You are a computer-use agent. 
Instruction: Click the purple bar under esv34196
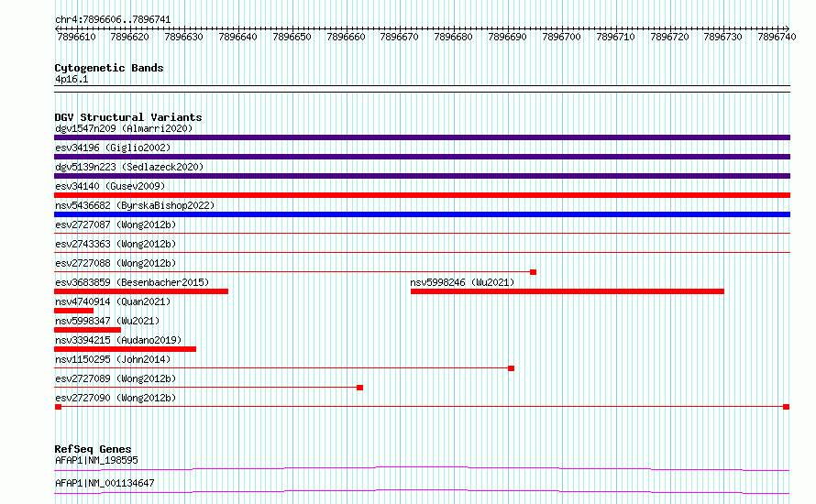[x=422, y=157]
